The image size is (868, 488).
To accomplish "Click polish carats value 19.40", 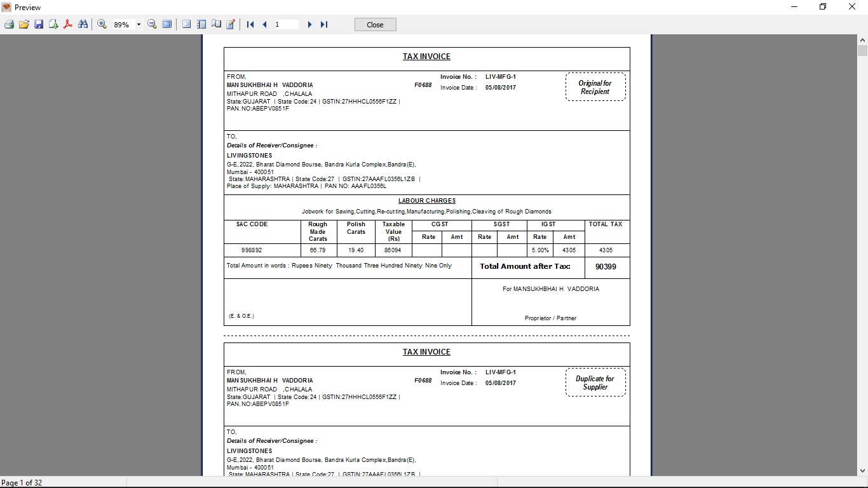I will (x=356, y=250).
